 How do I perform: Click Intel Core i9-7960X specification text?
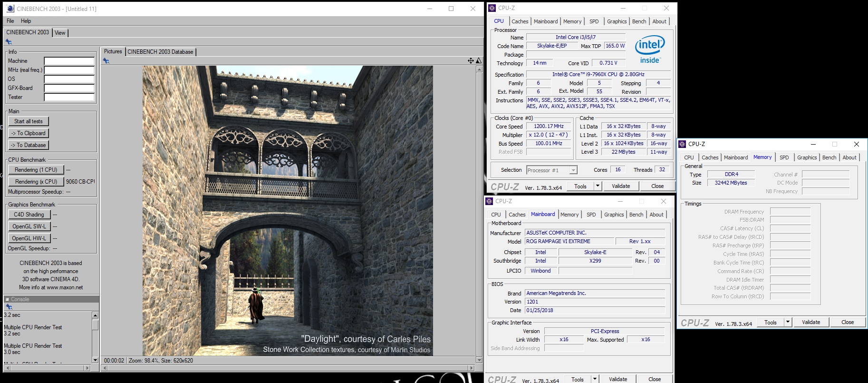[598, 74]
